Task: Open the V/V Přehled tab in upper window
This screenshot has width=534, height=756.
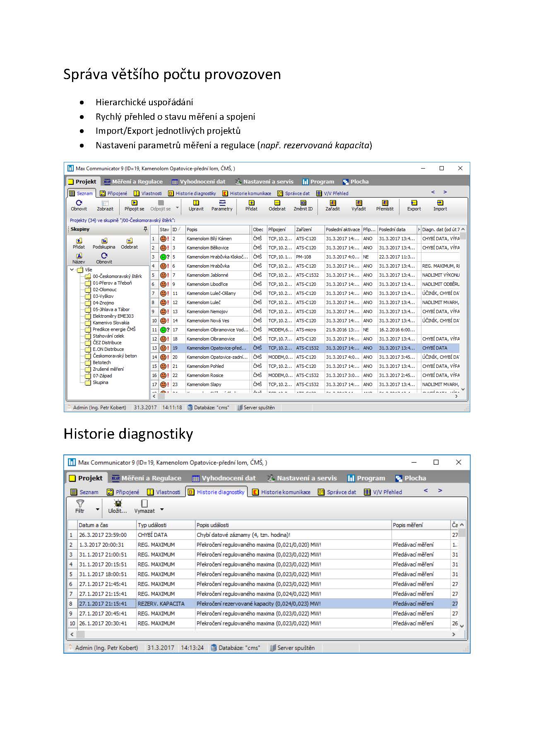Action: pos(332,193)
